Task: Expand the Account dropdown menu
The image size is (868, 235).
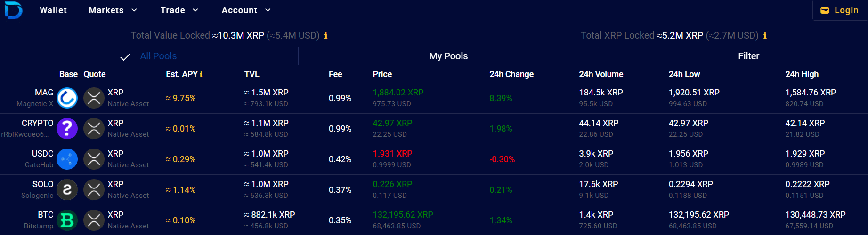Action: coord(246,10)
